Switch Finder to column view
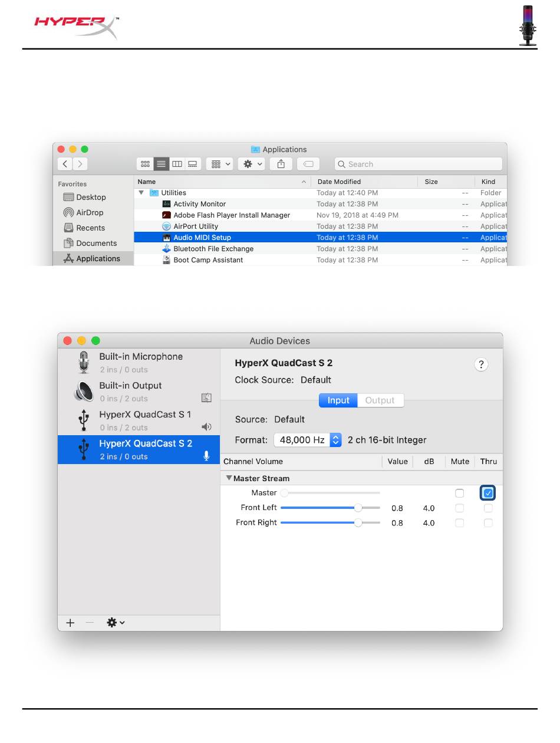 [x=177, y=165]
